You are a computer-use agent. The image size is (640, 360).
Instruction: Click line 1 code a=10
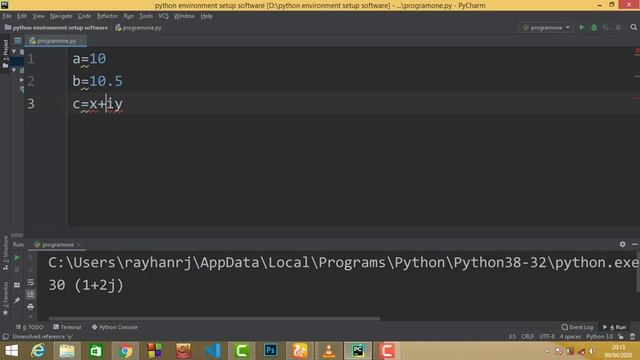[89, 59]
